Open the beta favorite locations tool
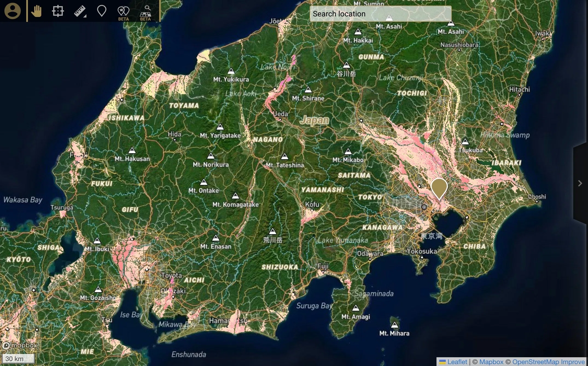The image size is (588, 366). tap(123, 13)
